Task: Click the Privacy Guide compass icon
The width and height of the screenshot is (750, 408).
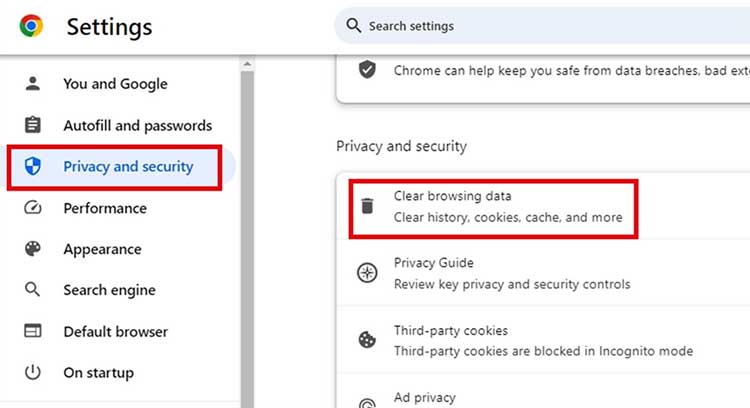Action: pos(367,273)
